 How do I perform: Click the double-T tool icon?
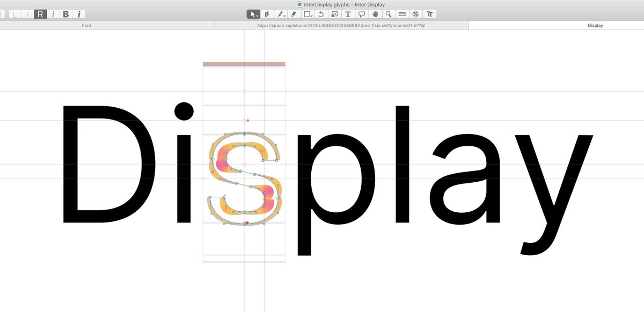pyautogui.click(x=429, y=14)
